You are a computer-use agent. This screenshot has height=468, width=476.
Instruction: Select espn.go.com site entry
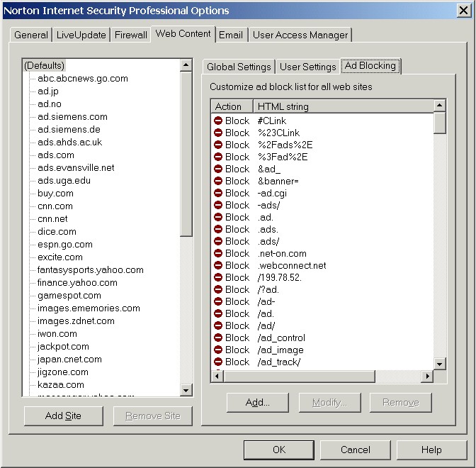(x=65, y=245)
